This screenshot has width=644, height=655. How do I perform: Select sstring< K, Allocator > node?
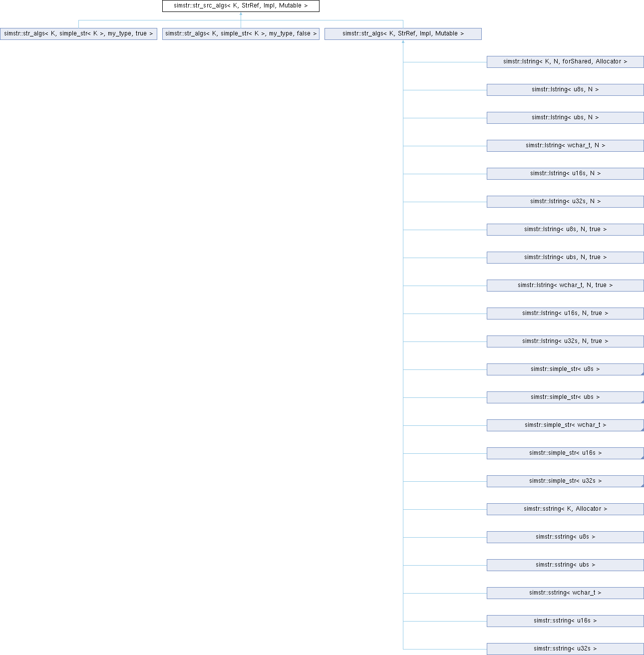565,509
